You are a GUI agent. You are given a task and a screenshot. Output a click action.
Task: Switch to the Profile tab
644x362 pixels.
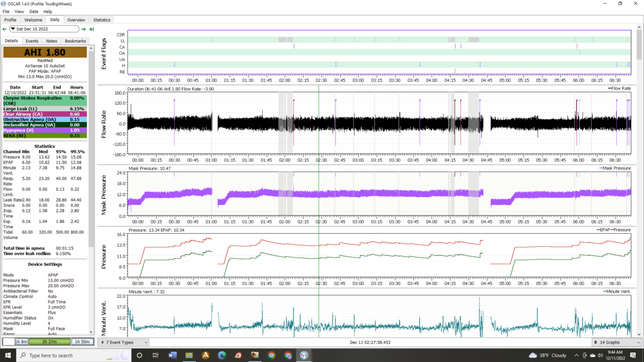(x=10, y=20)
